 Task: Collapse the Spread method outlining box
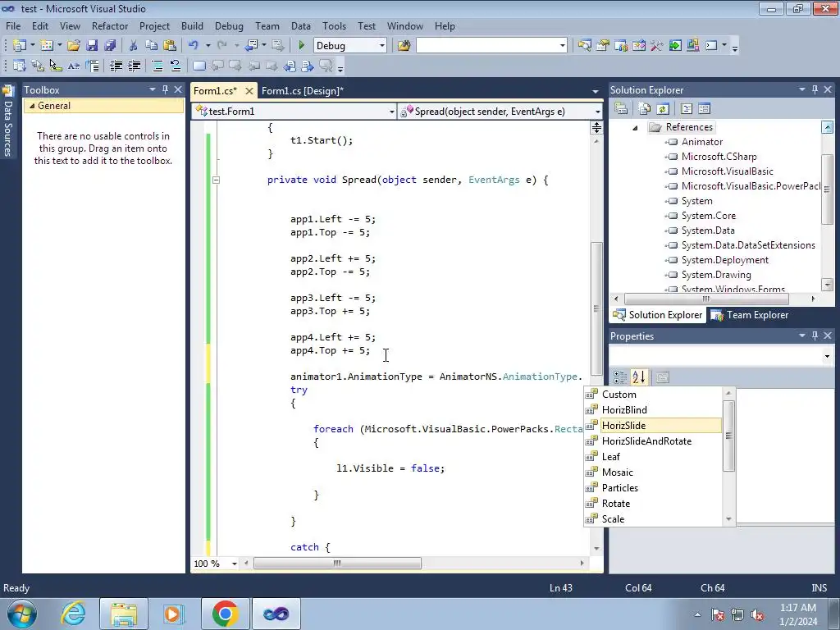[216, 180]
